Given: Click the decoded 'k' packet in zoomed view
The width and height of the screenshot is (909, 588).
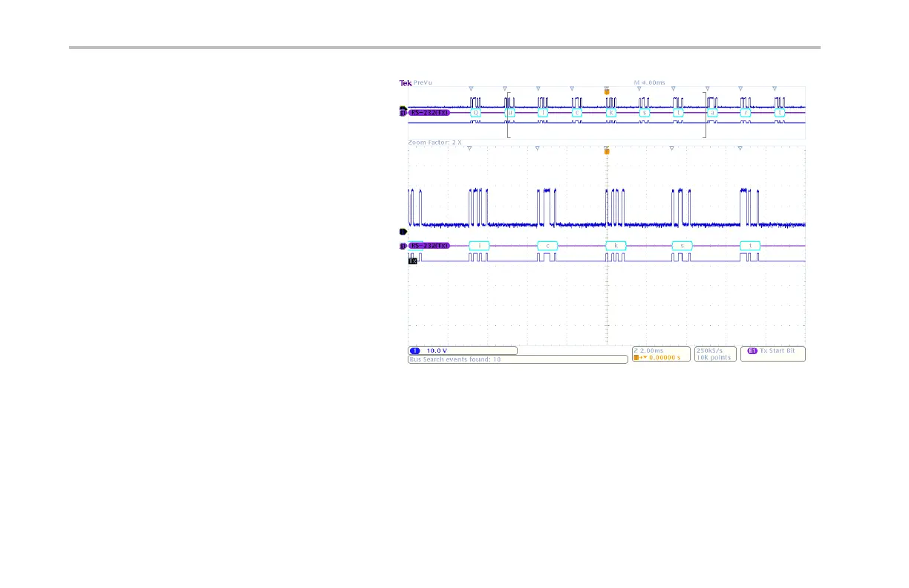Looking at the screenshot, I should click(616, 245).
